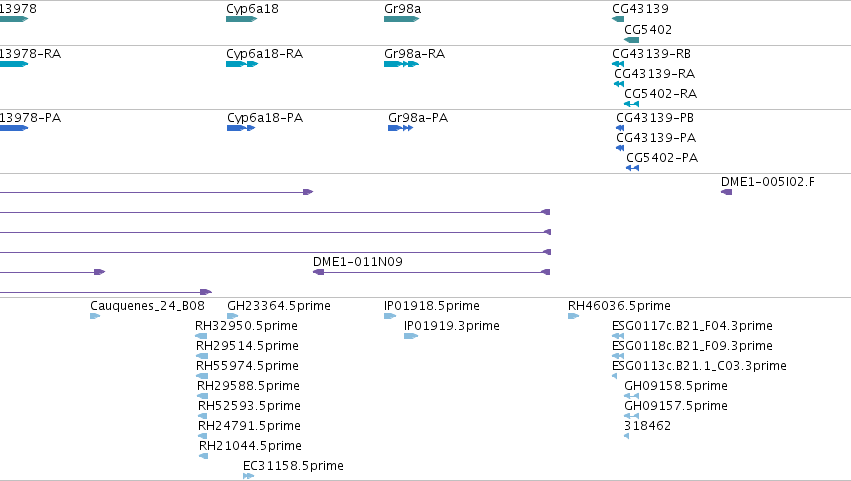Select the DME1-011N09 clone span line
Screen dimensions: 851x481
(432, 272)
